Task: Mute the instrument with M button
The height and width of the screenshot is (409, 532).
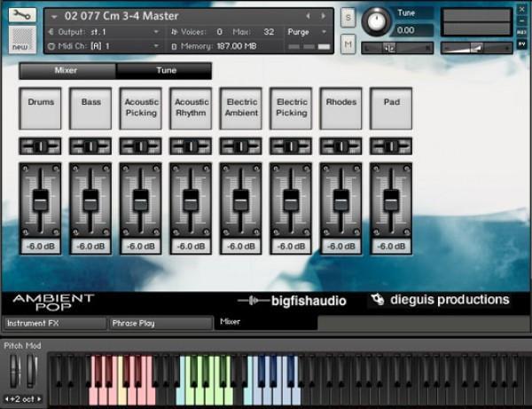Action: click(348, 43)
